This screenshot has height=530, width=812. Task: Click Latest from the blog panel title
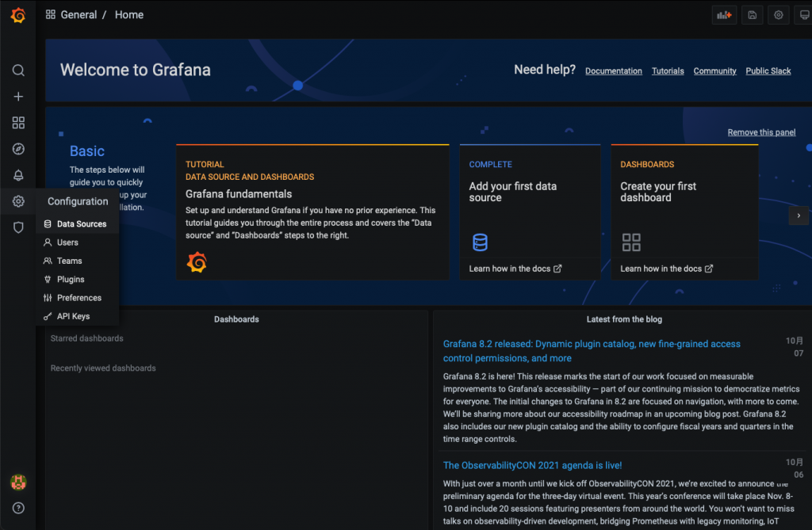tap(624, 319)
